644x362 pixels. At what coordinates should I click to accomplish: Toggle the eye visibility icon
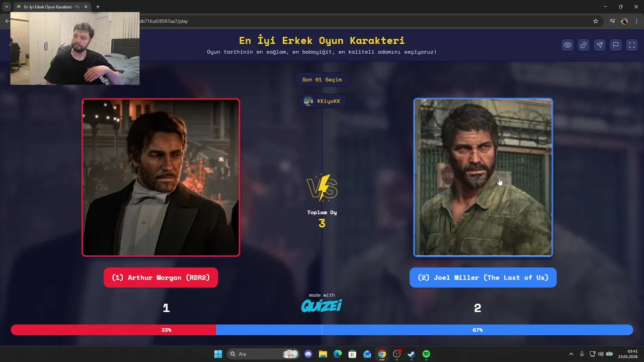coord(568,45)
